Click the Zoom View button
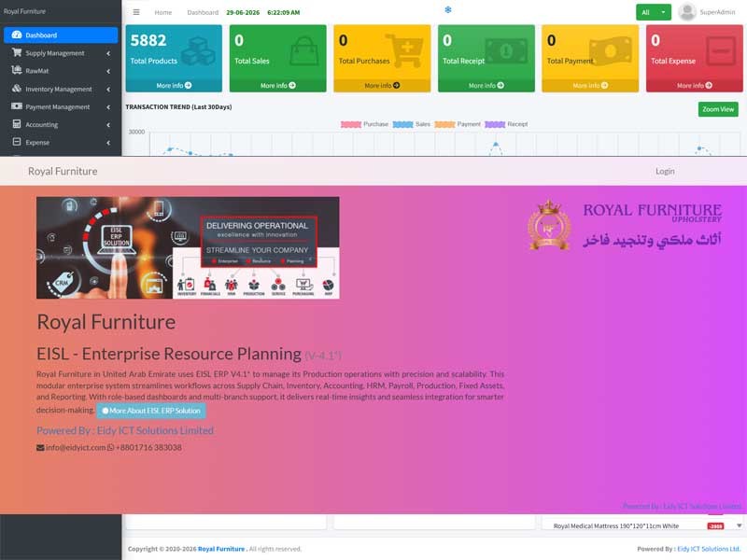 tap(718, 109)
